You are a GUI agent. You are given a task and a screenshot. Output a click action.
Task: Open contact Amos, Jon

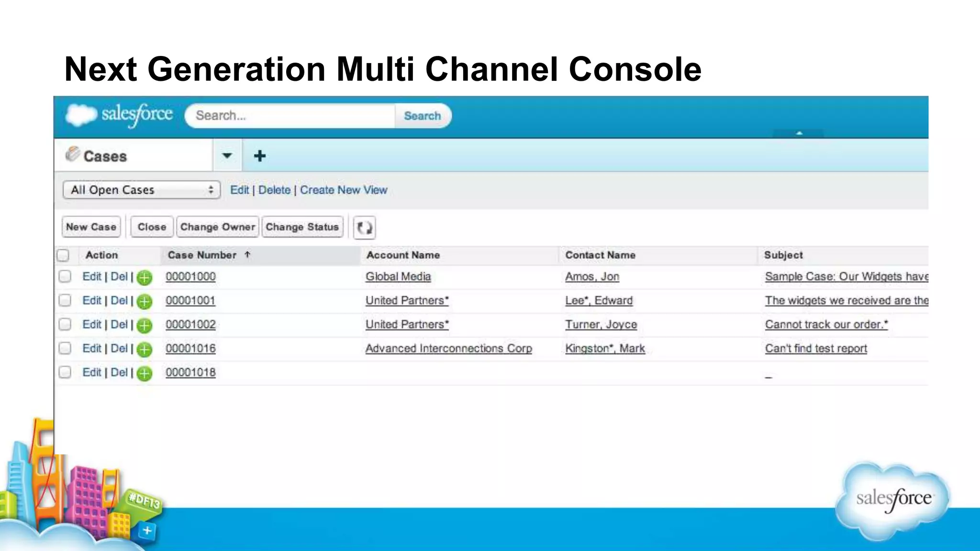(x=592, y=276)
